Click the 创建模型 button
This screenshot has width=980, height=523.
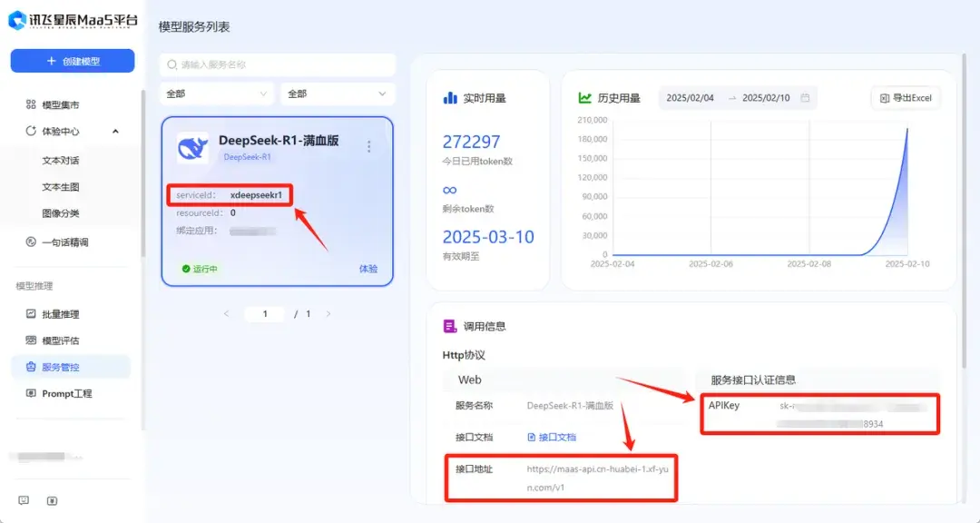point(73,62)
